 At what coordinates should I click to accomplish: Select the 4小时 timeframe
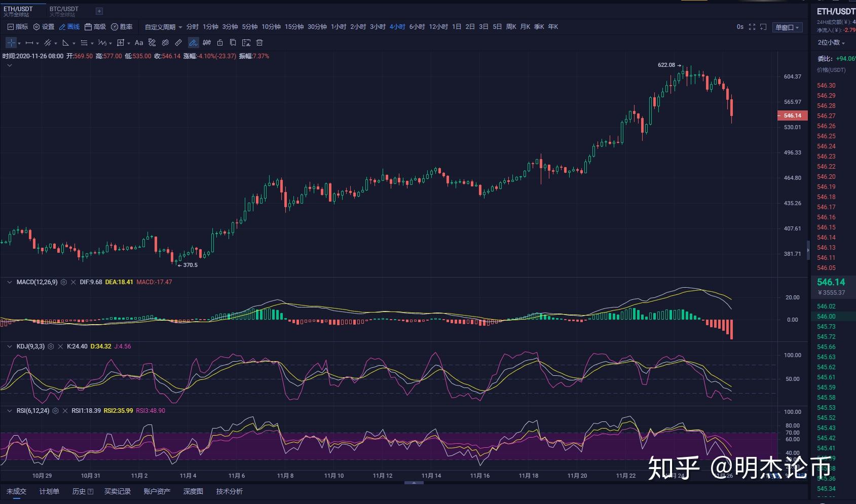pyautogui.click(x=397, y=27)
